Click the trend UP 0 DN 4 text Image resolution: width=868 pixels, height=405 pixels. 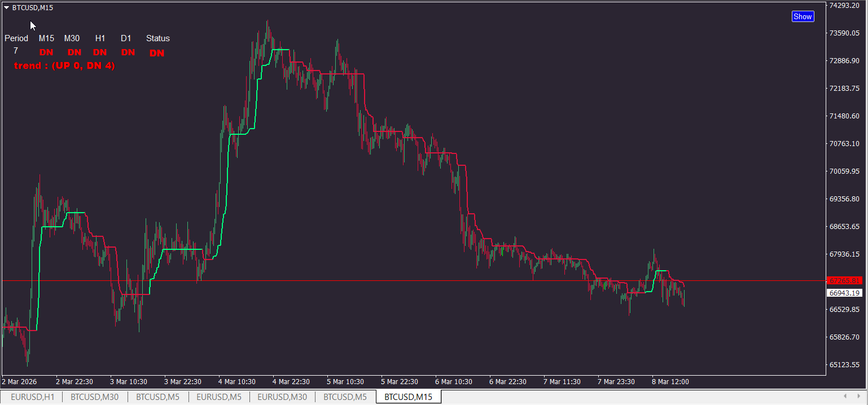click(64, 66)
